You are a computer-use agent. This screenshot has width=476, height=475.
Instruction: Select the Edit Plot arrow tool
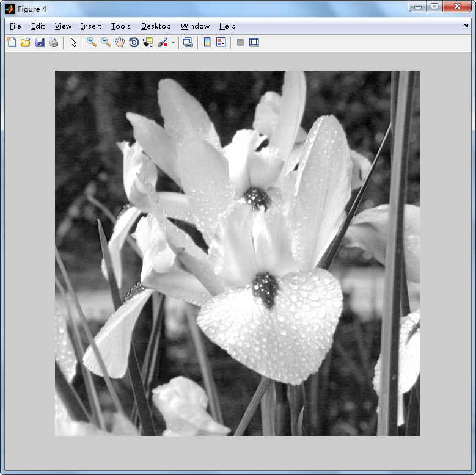pos(73,42)
